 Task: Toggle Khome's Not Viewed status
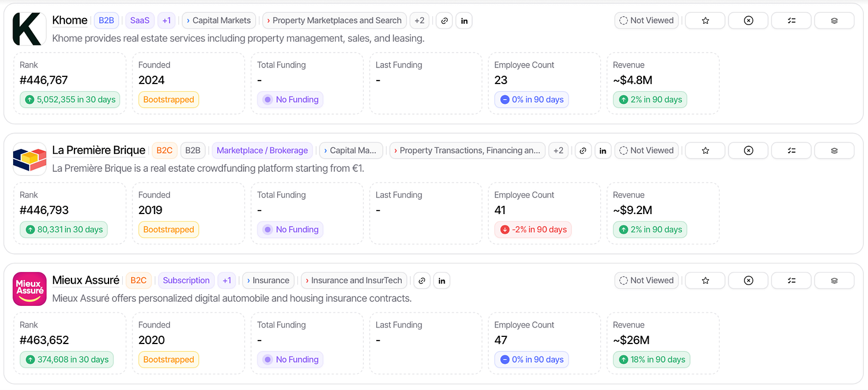click(x=646, y=20)
